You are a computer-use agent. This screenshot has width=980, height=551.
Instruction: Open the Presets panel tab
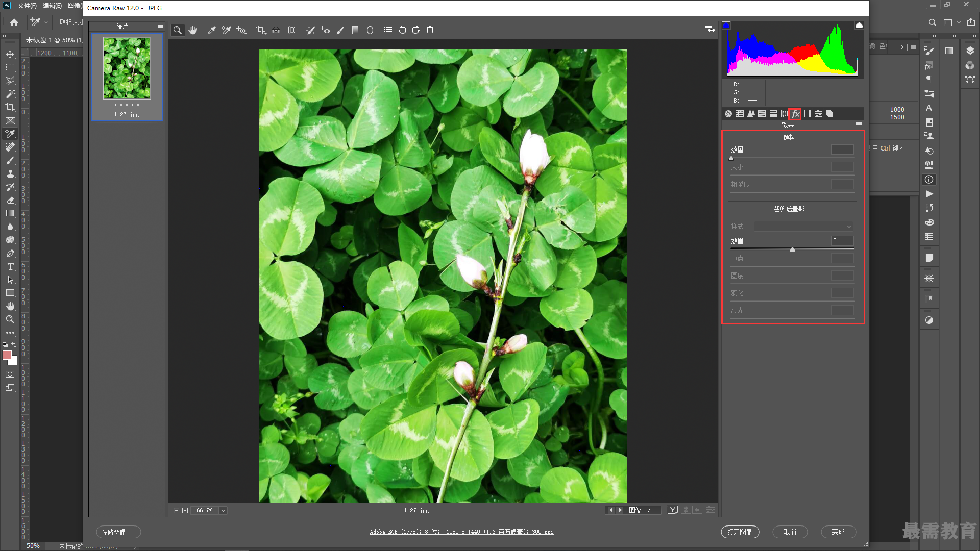point(818,114)
